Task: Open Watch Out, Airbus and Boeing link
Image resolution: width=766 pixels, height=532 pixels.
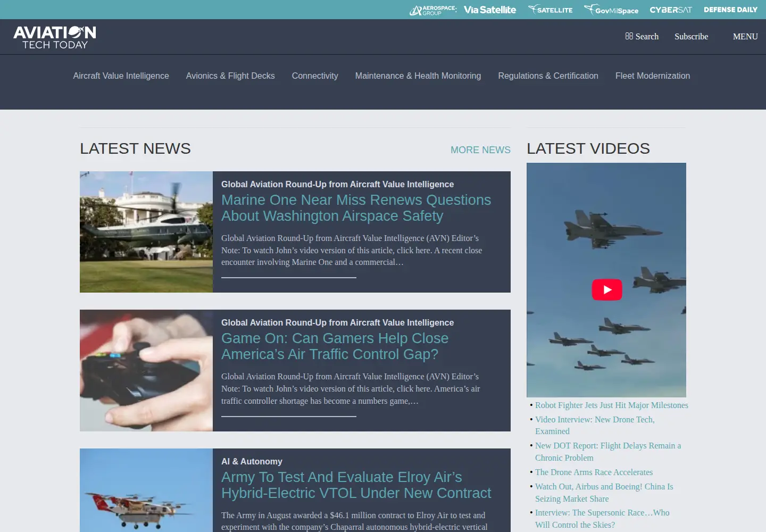Action: tap(604, 493)
